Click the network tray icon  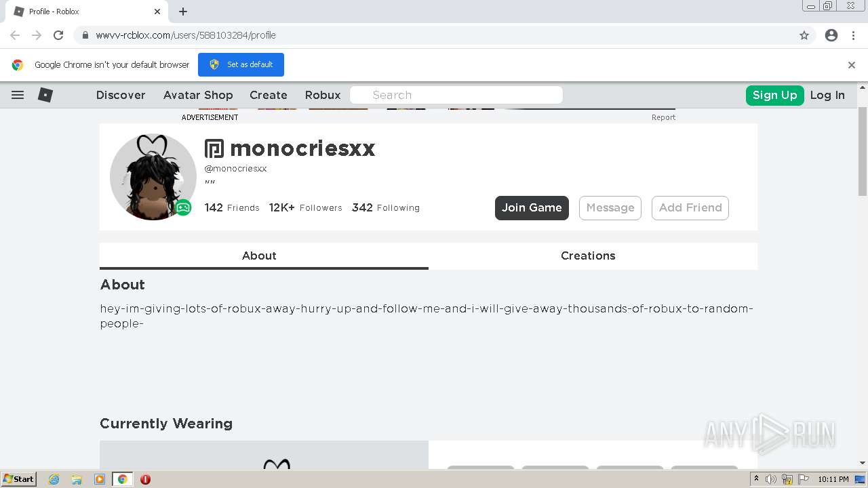[787, 479]
